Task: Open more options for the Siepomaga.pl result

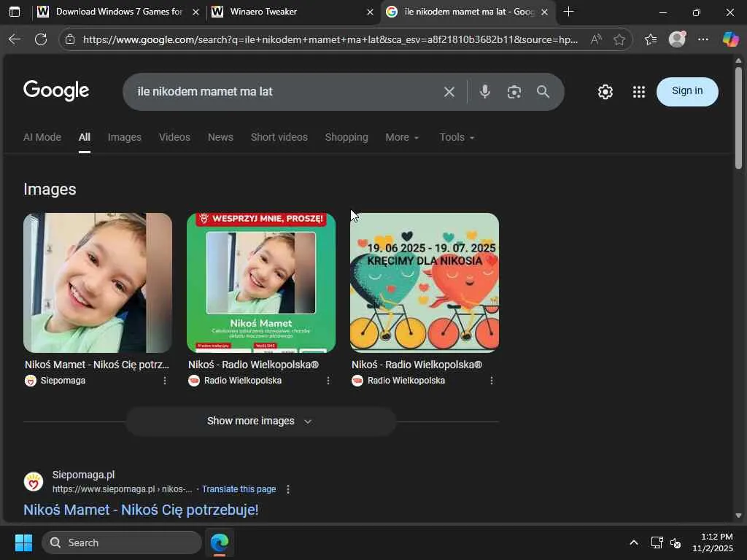Action: tap(287, 489)
